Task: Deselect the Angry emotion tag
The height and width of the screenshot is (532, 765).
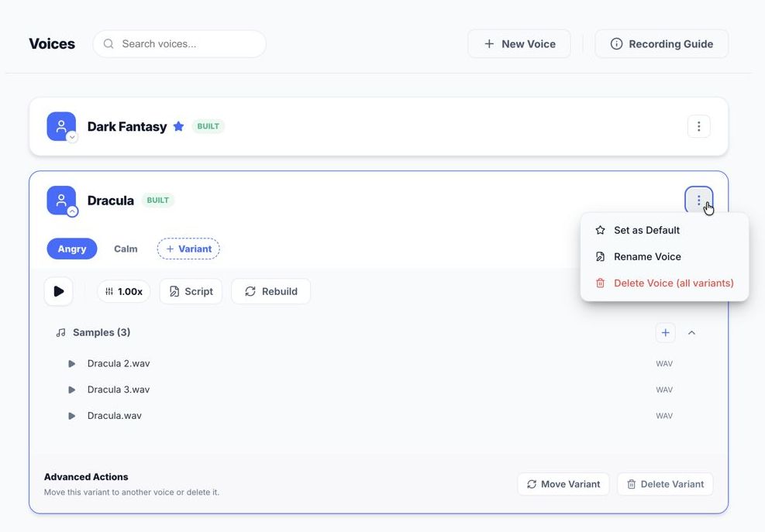Action: pyautogui.click(x=71, y=249)
